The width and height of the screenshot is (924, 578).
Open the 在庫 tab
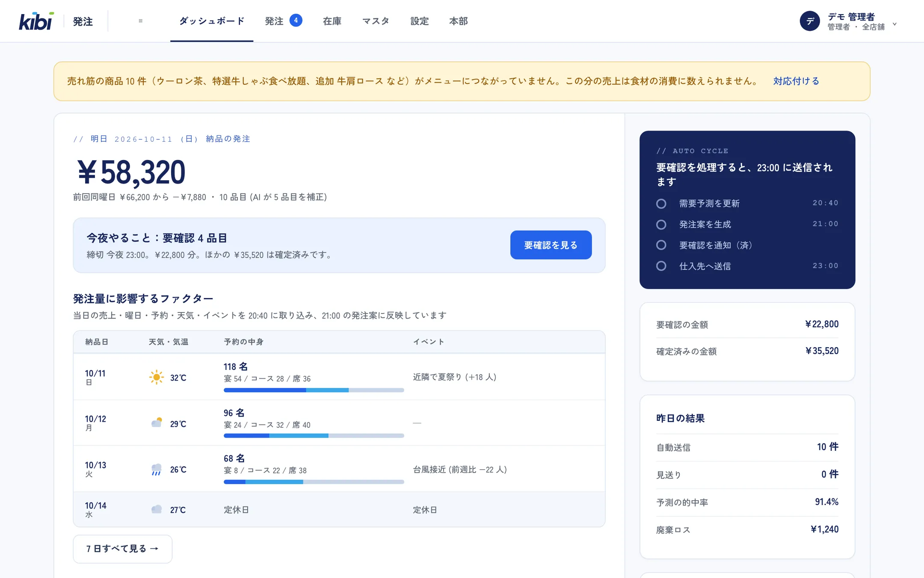332,21
